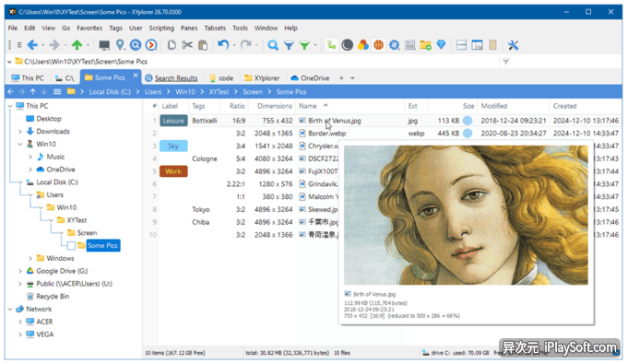Expand the ACER network node
627x364 pixels.
pyautogui.click(x=20, y=322)
